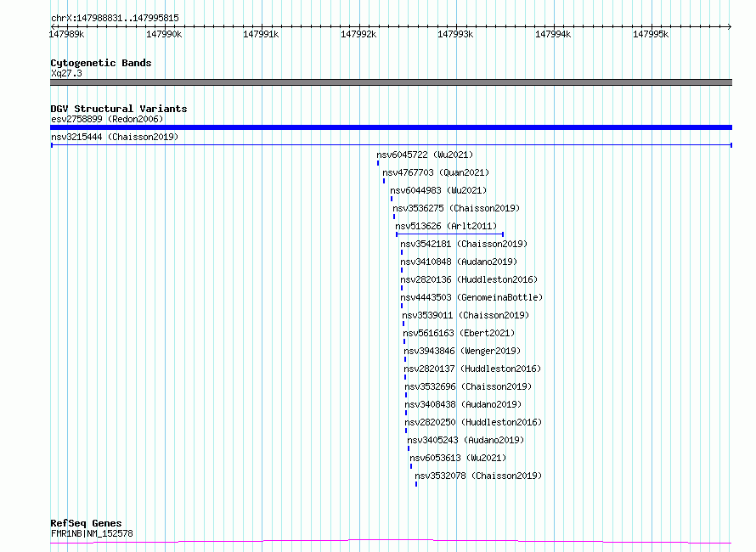Open variant nsv3405243 (Audano2019)
This screenshot has height=552, width=756.
[465, 440]
